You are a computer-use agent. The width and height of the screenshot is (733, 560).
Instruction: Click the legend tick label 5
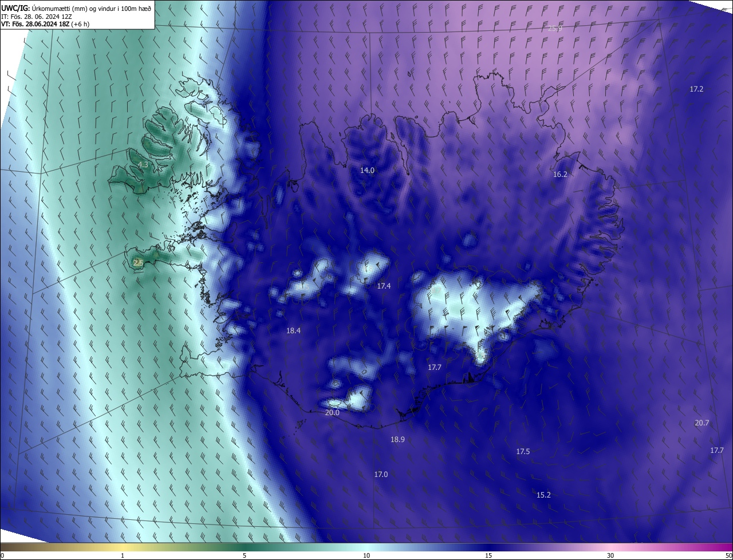click(245, 556)
